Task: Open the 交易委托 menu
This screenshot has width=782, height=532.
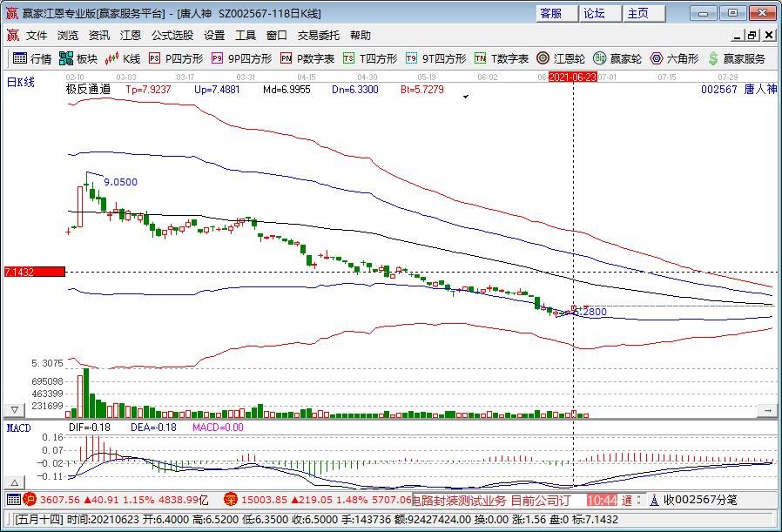Action: (319, 36)
